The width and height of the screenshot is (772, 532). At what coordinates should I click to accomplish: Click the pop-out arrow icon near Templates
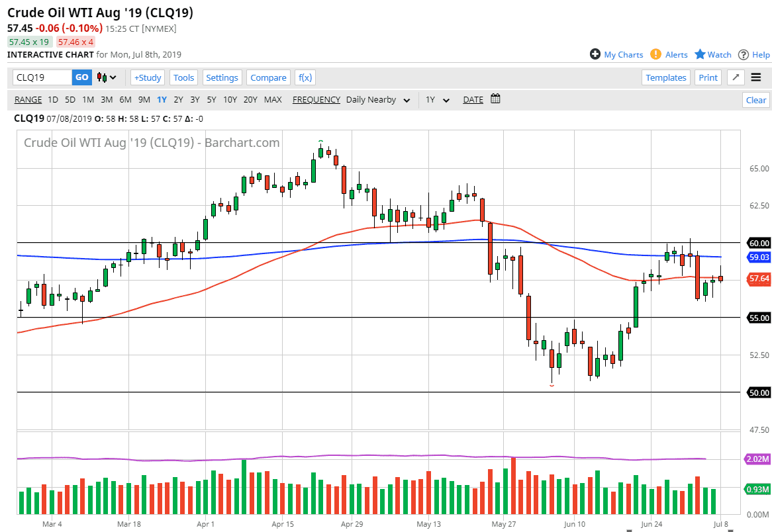tap(735, 77)
